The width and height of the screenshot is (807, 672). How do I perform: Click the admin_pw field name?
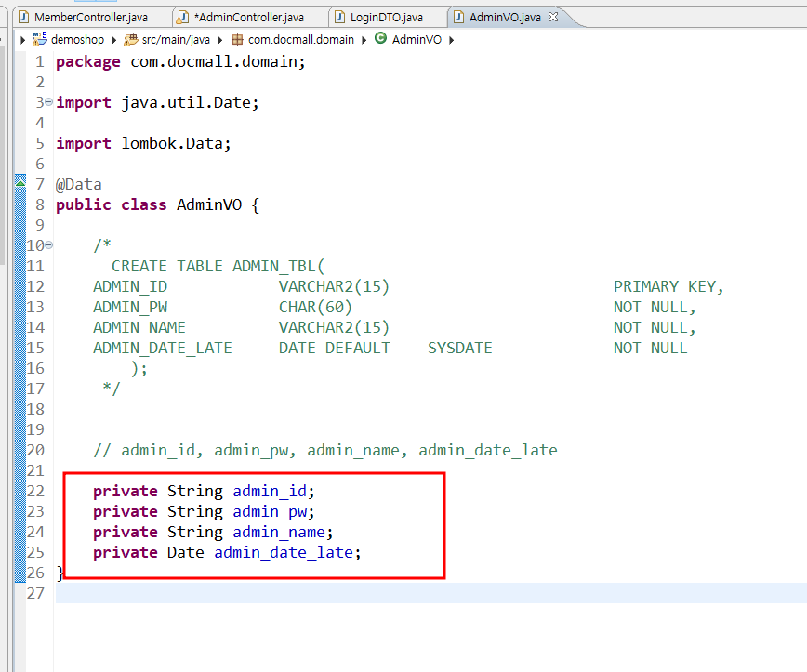pyautogui.click(x=270, y=511)
